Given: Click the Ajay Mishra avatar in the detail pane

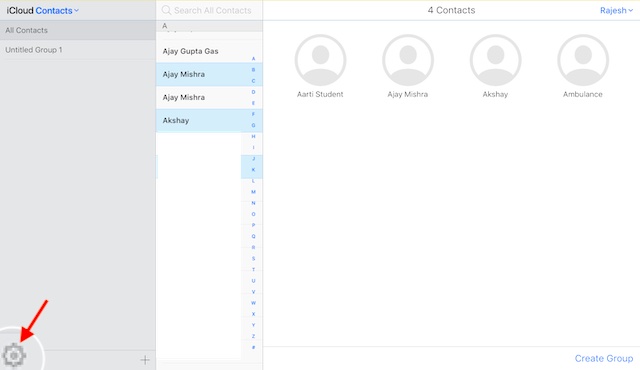Looking at the screenshot, I should pyautogui.click(x=408, y=60).
